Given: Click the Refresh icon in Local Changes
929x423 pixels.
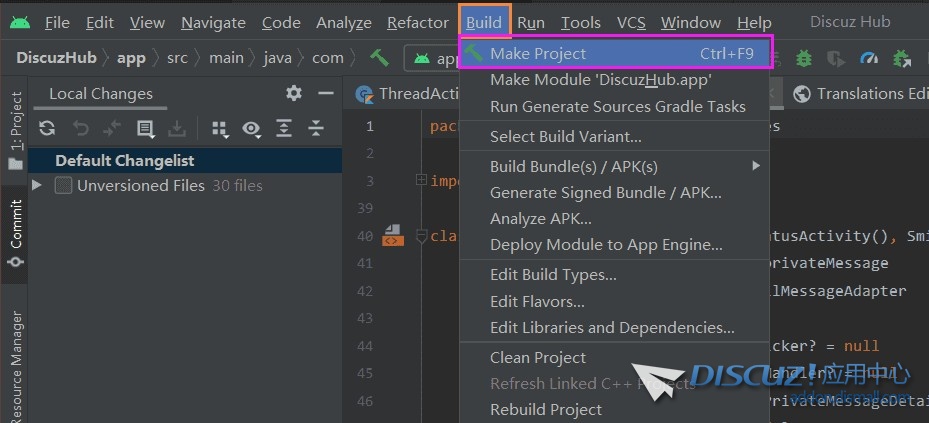Looking at the screenshot, I should (47, 128).
